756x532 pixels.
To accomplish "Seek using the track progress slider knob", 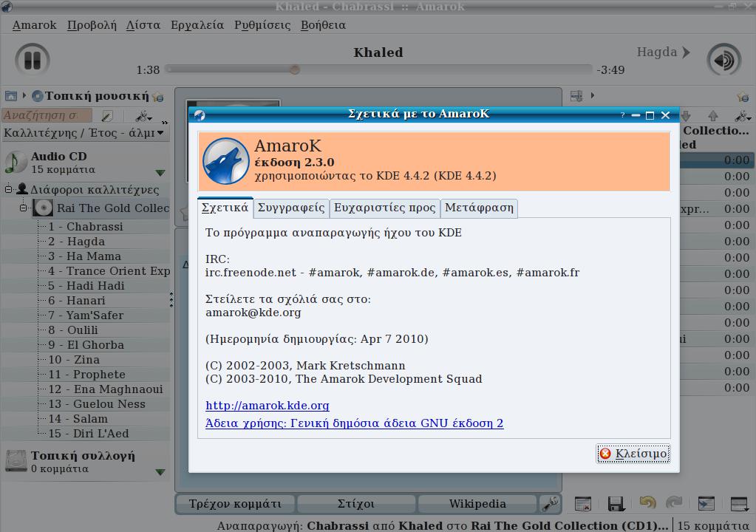I will [295, 69].
